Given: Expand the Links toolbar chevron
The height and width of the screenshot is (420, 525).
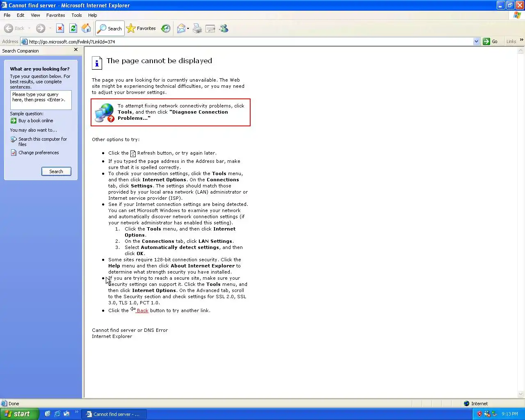Looking at the screenshot, I should click(521, 40).
